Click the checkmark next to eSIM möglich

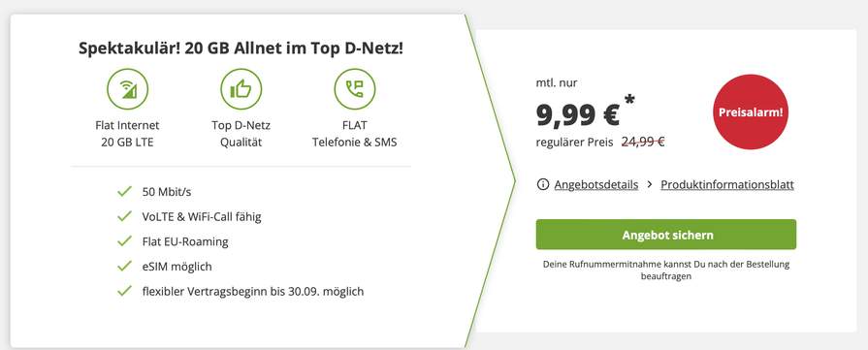124,267
